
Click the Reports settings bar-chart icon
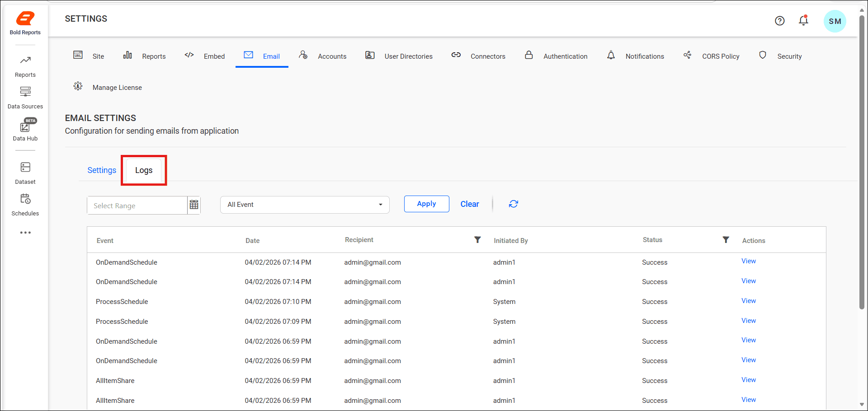click(127, 55)
